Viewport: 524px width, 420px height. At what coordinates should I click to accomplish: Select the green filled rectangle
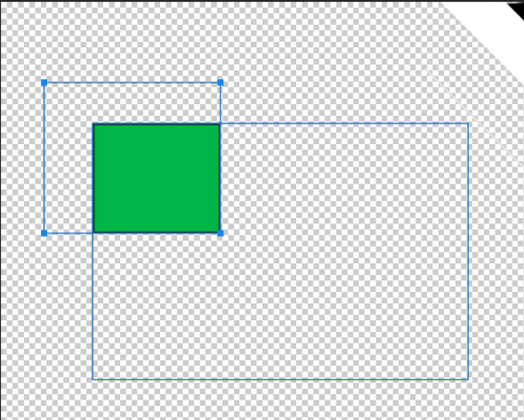tap(157, 178)
